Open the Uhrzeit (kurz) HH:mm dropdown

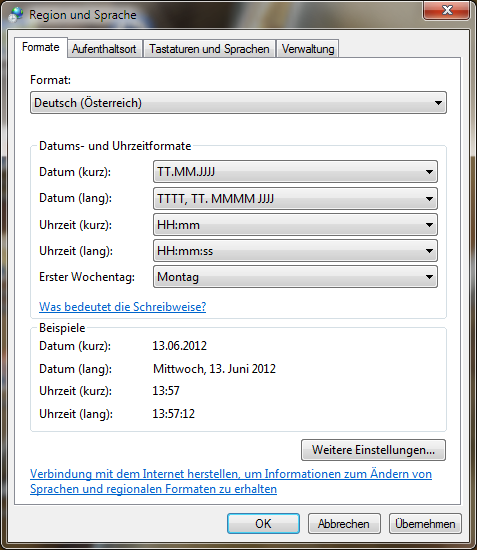tap(295, 225)
